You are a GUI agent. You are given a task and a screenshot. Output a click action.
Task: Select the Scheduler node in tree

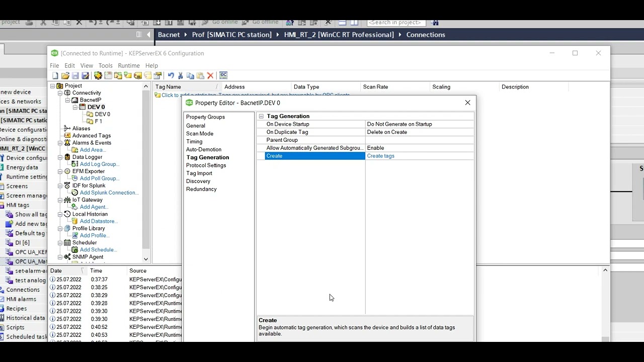pos(84,243)
